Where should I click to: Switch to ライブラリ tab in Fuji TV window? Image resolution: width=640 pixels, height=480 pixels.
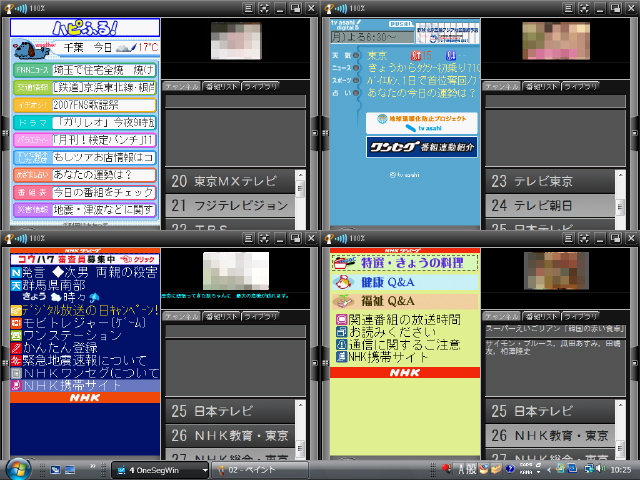coord(260,87)
